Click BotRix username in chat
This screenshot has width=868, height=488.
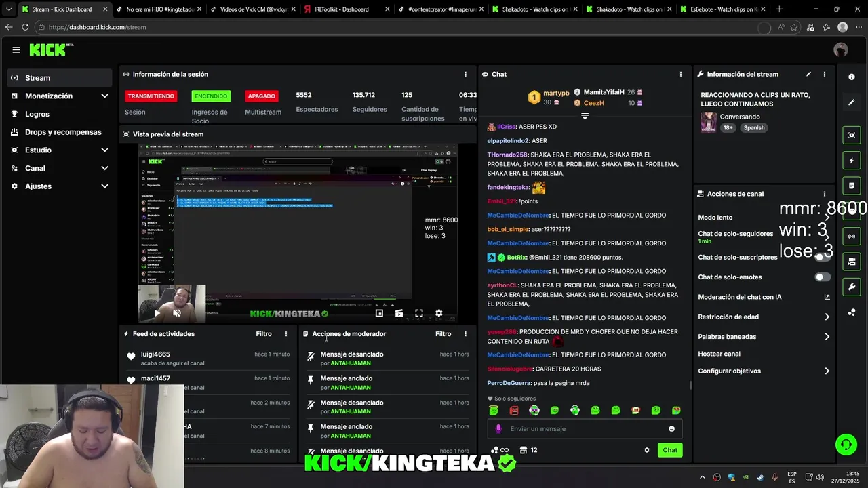pyautogui.click(x=517, y=258)
